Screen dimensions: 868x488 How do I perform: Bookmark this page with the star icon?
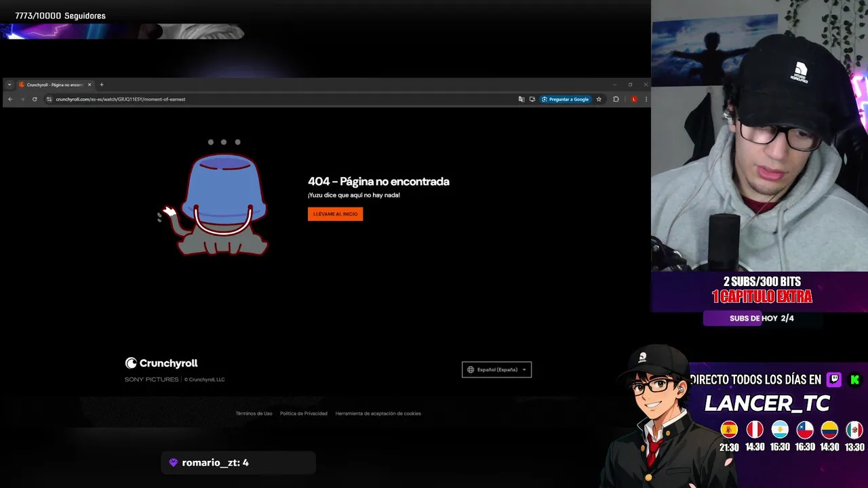(x=599, y=99)
